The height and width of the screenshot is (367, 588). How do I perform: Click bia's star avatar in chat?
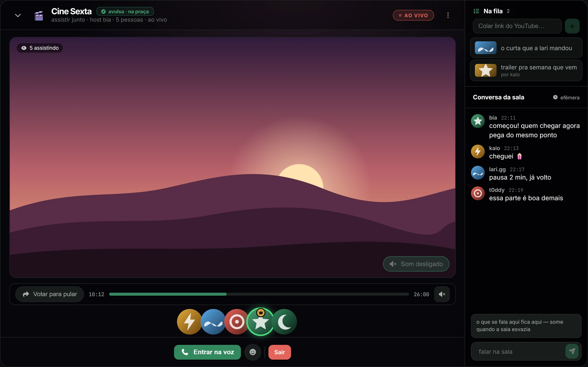point(478,121)
